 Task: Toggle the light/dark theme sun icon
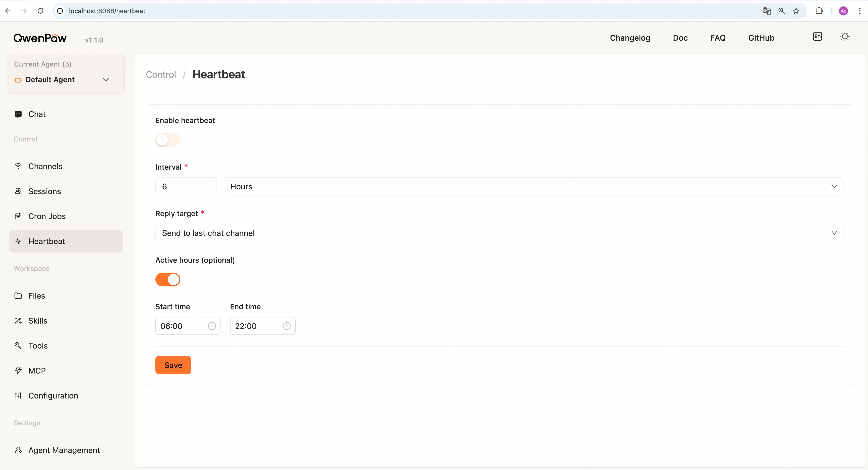(x=844, y=36)
